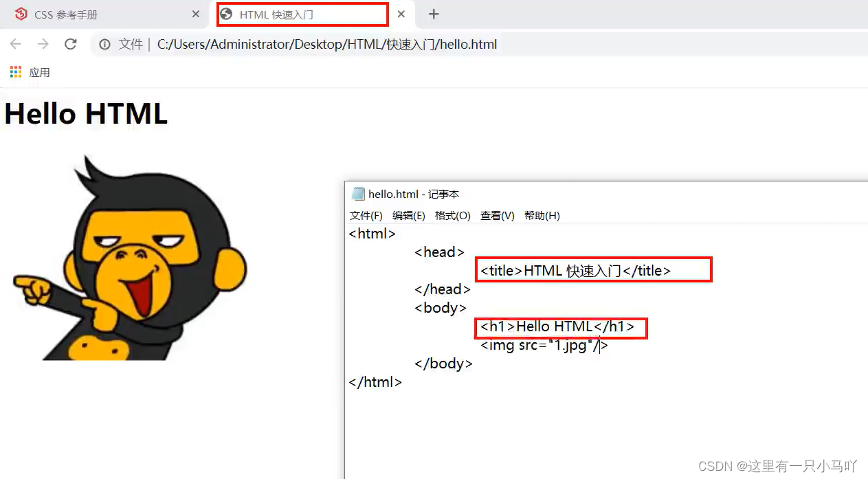The height and width of the screenshot is (479, 868).
Task: Click the <title>HTML 快速入门</title> line
Action: (575, 271)
